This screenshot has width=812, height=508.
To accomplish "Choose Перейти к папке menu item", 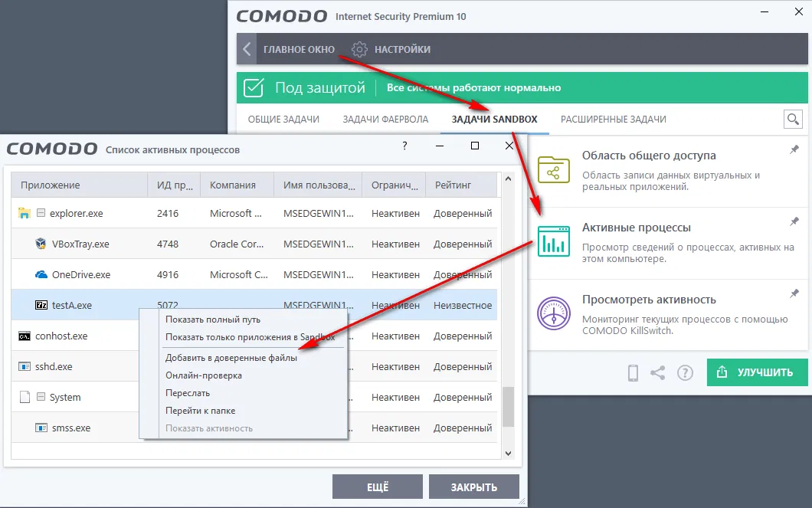I will [201, 411].
